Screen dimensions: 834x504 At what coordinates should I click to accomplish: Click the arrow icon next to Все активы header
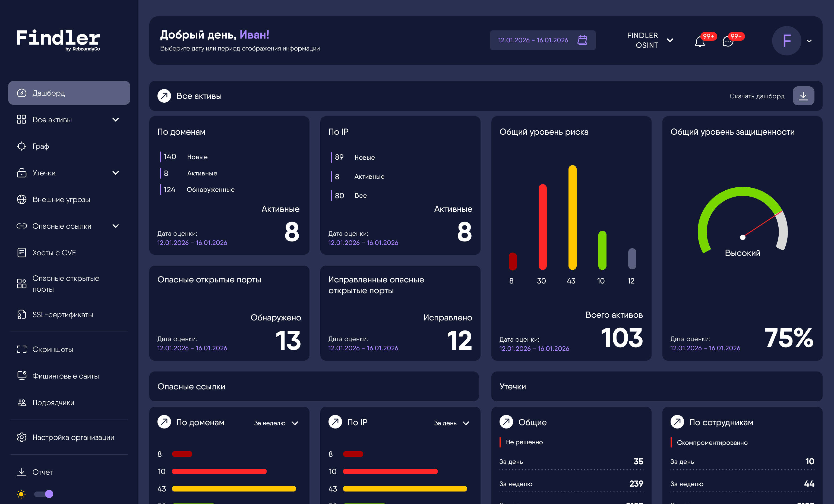pos(164,96)
